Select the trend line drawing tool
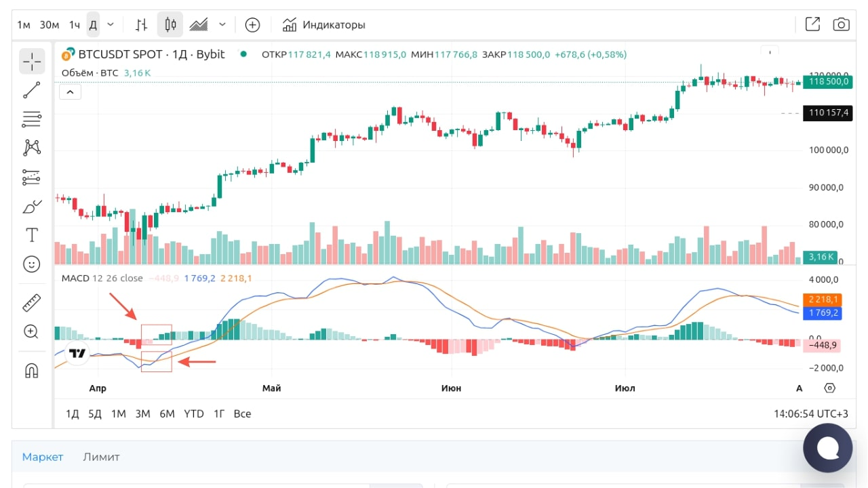The height and width of the screenshot is (488, 868). point(32,90)
